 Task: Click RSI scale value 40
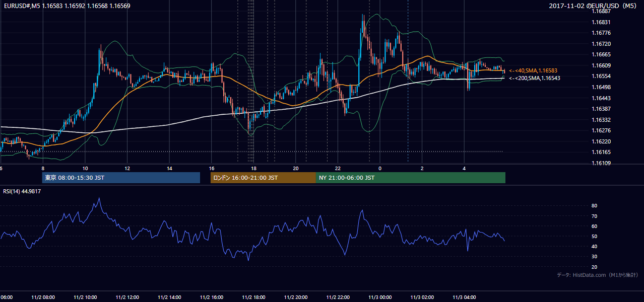point(595,247)
